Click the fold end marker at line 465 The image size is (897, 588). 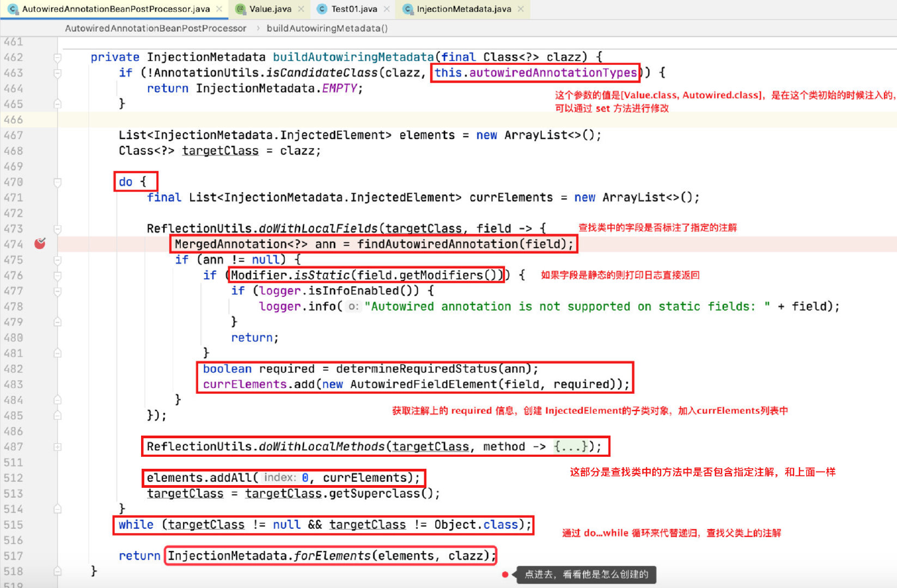click(x=57, y=104)
